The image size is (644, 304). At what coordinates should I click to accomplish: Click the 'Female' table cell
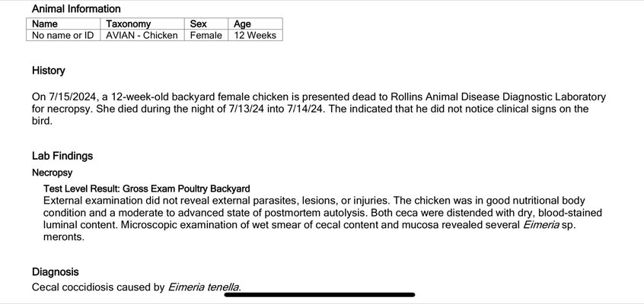(206, 35)
